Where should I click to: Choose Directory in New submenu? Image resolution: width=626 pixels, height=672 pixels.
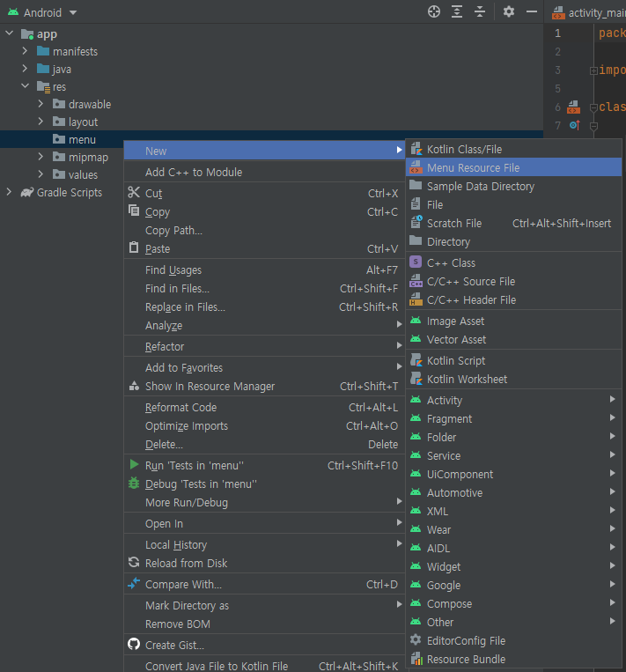[513, 241]
